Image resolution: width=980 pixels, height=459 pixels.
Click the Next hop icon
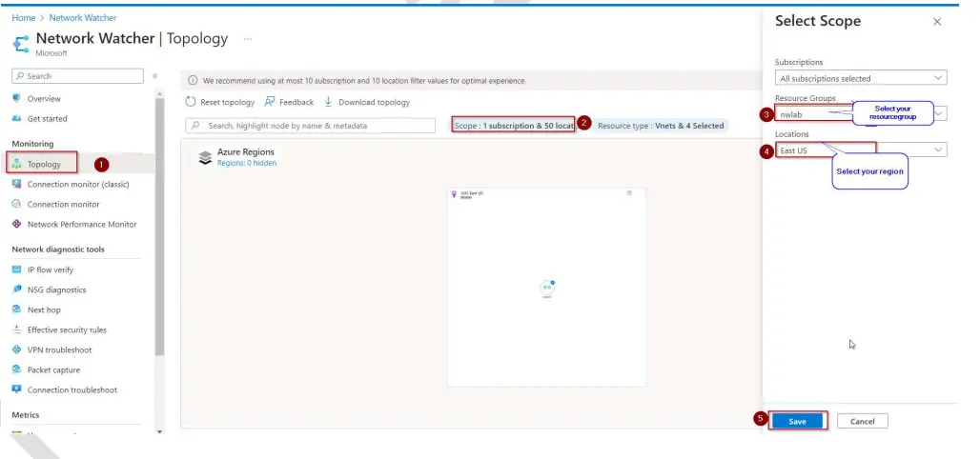pos(16,309)
